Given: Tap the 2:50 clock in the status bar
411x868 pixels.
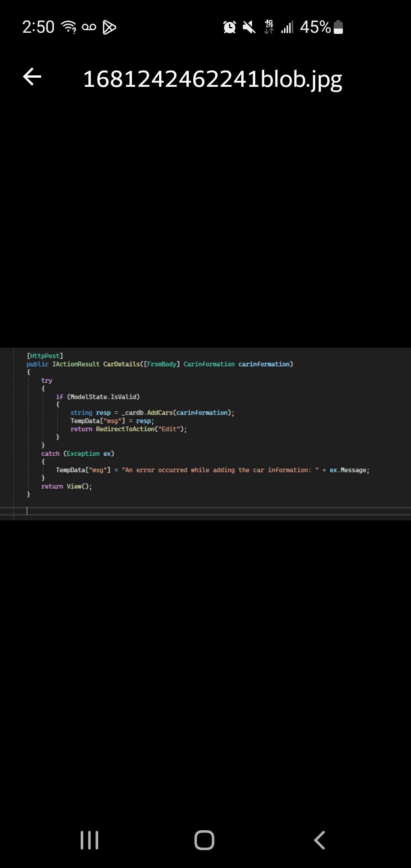Looking at the screenshot, I should tap(38, 27).
